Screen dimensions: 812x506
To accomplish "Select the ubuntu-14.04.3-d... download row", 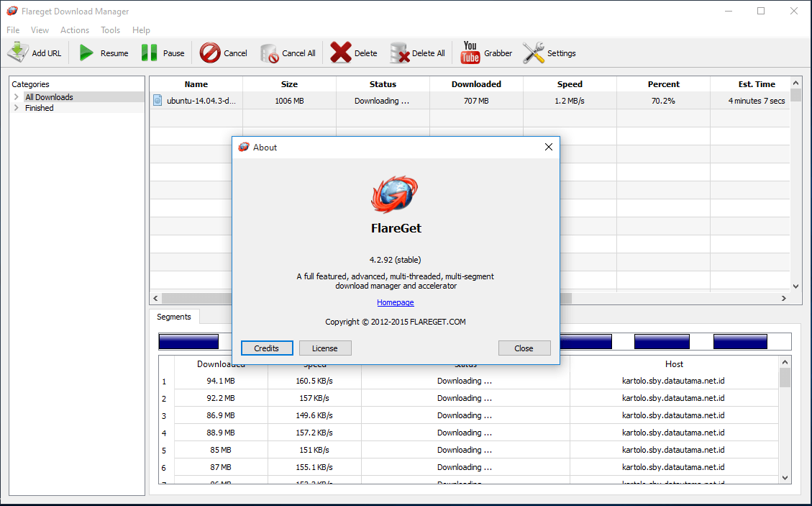I will [x=470, y=101].
